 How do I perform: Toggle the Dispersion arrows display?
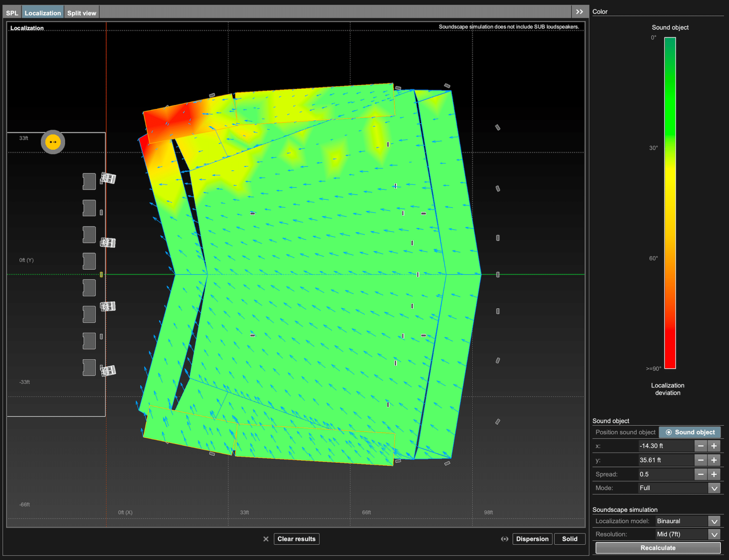(533, 539)
